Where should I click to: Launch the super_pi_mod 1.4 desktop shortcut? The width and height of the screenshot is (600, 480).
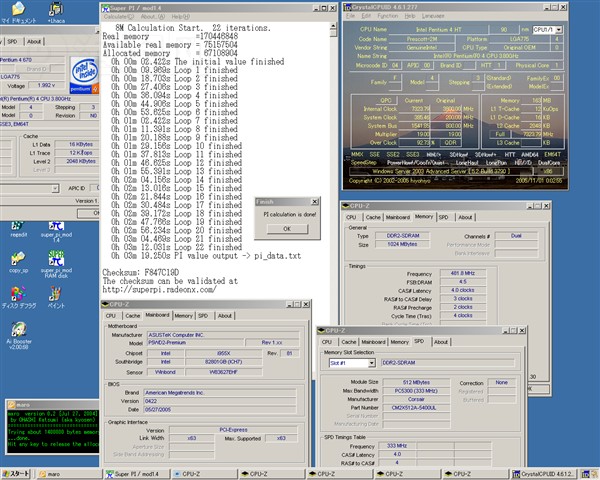tap(56, 231)
